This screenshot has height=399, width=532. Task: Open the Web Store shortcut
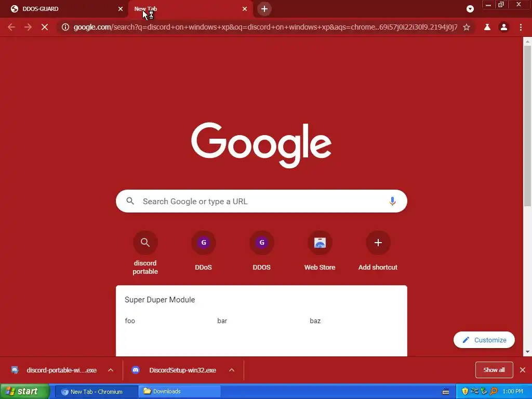320,251
